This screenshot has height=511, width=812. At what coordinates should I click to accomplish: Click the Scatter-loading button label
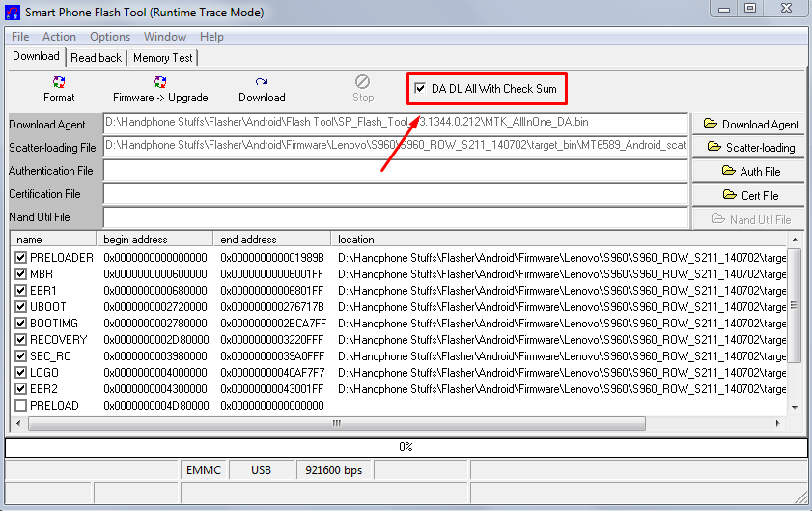pyautogui.click(x=760, y=148)
